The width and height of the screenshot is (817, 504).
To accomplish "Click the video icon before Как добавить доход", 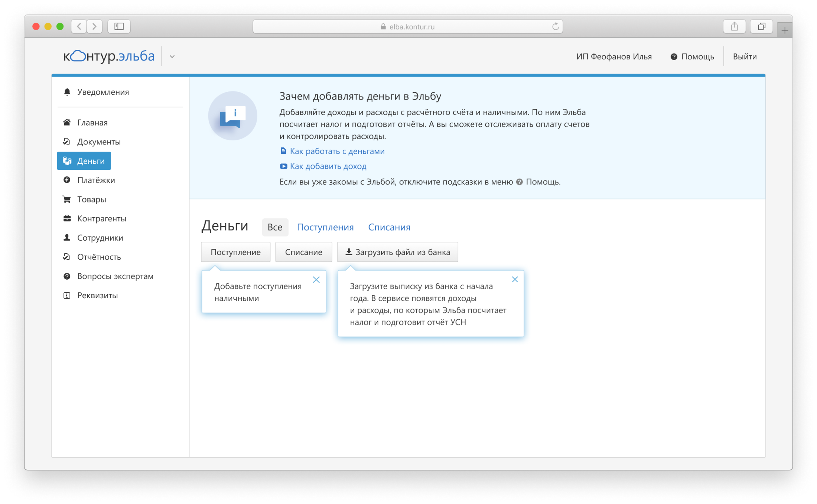I will click(x=283, y=166).
